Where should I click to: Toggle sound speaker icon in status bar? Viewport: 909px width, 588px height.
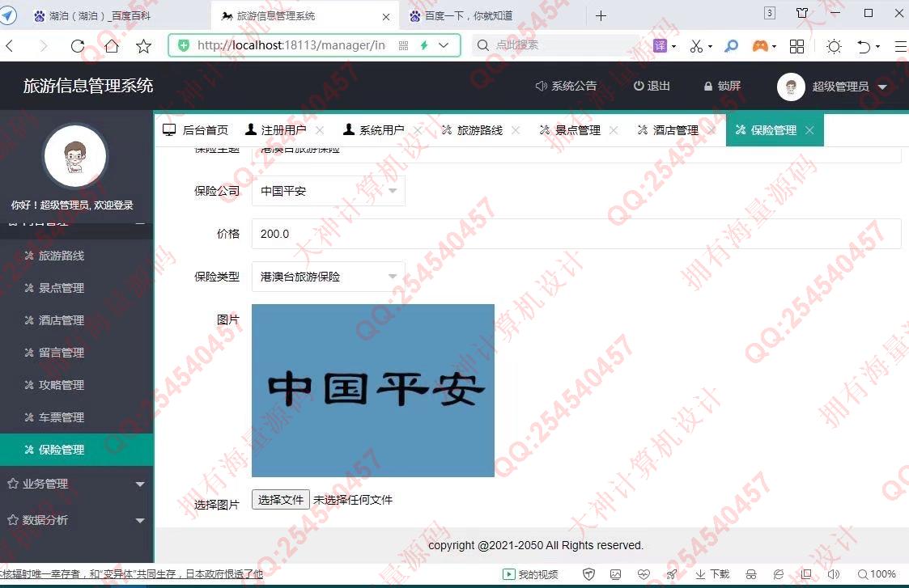click(x=834, y=574)
